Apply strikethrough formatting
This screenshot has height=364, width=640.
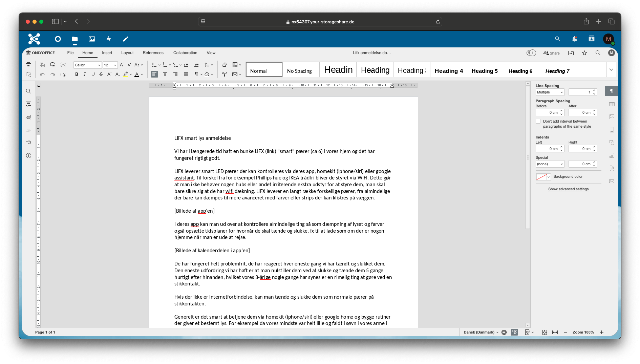101,74
